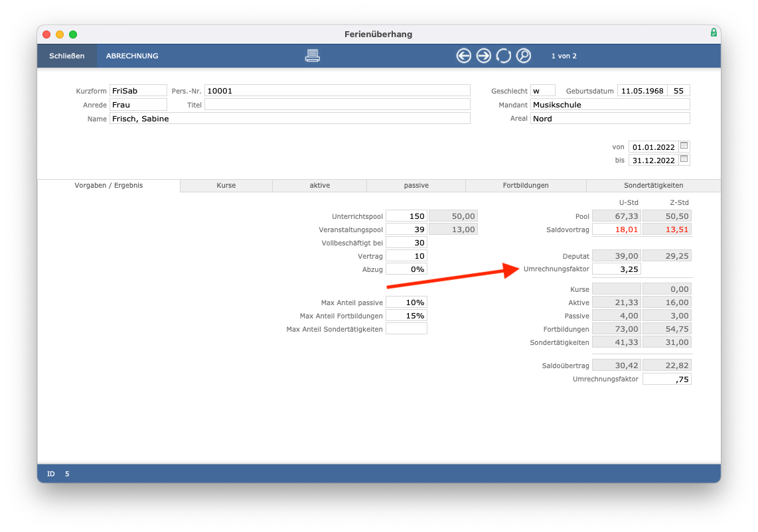Viewport: 758px width, 532px height.
Task: Click record counter 1 von 2
Action: [564, 56]
